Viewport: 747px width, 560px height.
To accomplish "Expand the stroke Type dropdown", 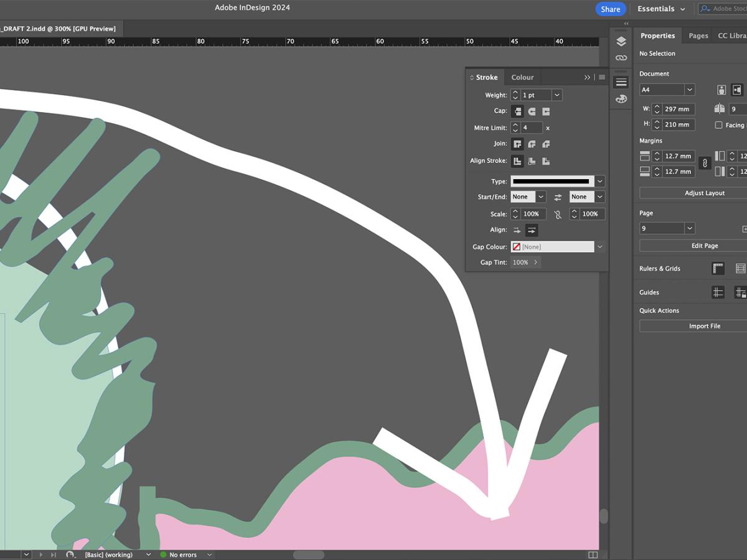I will click(599, 181).
